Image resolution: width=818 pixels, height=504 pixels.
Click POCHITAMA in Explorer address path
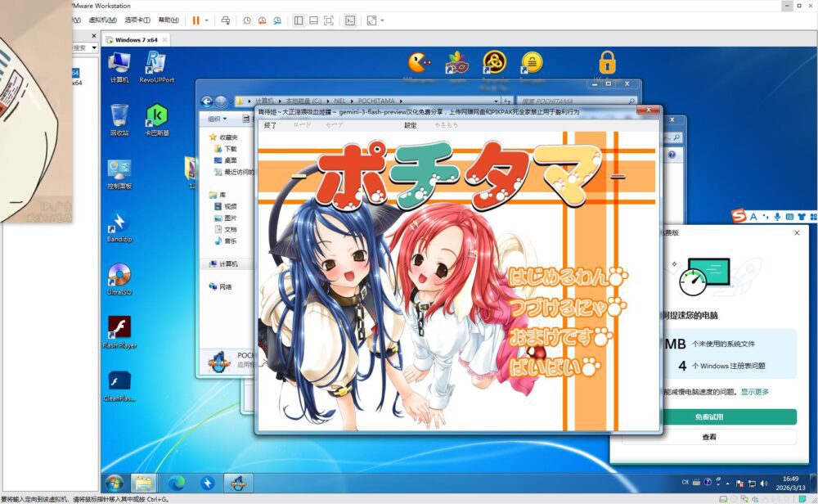click(376, 101)
